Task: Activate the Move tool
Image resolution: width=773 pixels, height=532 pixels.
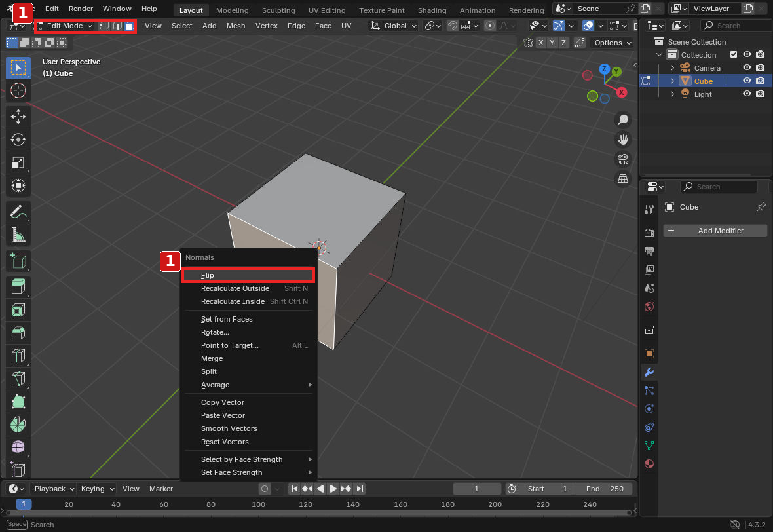Action: click(x=18, y=117)
